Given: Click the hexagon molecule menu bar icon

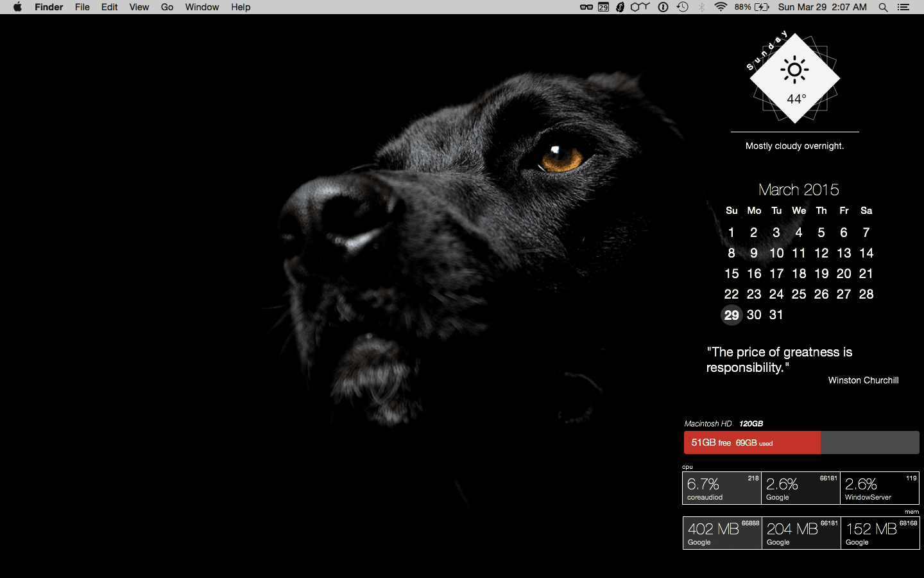Looking at the screenshot, I should [640, 7].
